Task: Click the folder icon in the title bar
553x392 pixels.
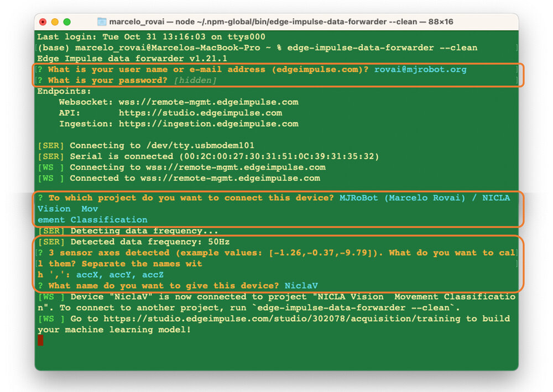Action: 102,22
